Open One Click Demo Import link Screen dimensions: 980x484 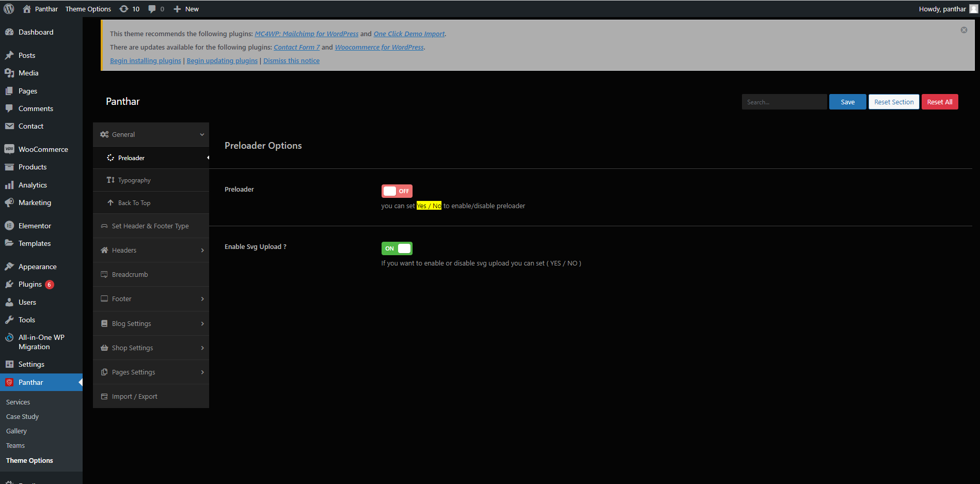click(409, 34)
